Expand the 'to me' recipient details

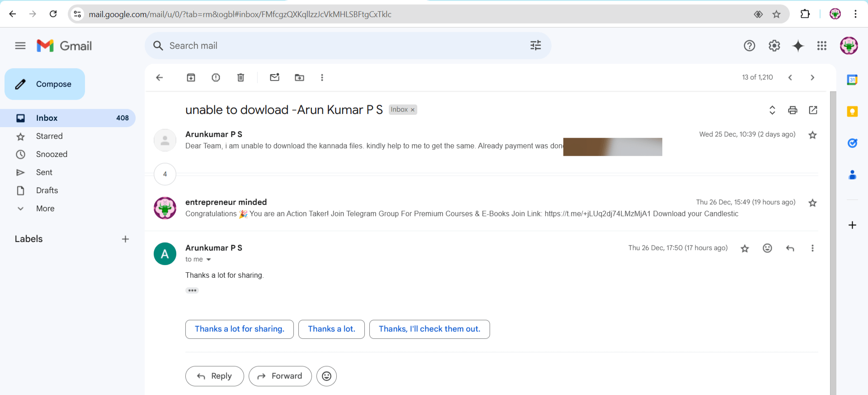click(208, 260)
